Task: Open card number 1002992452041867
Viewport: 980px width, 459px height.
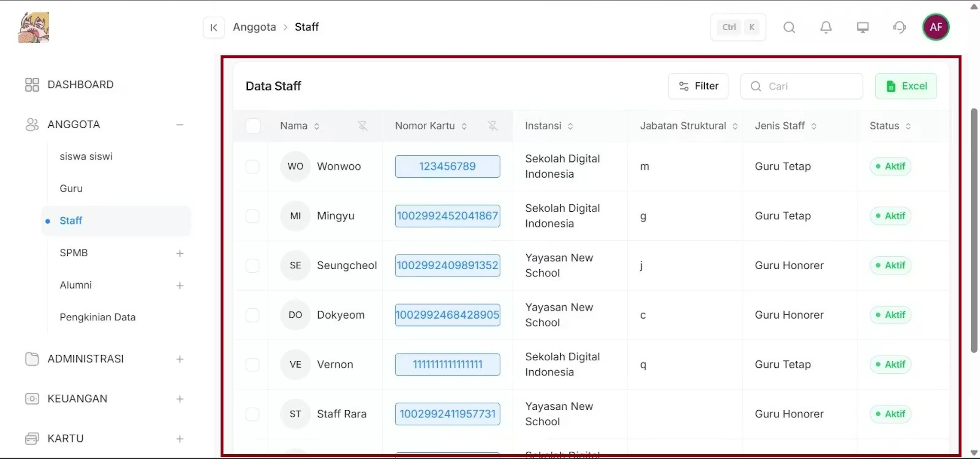Action: 447,216
